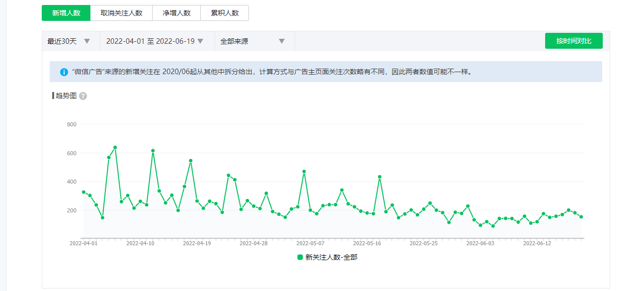Image resolution: width=644 pixels, height=291 pixels.
Task: Select the peak data point near 2022-05-07
Action: (x=304, y=172)
